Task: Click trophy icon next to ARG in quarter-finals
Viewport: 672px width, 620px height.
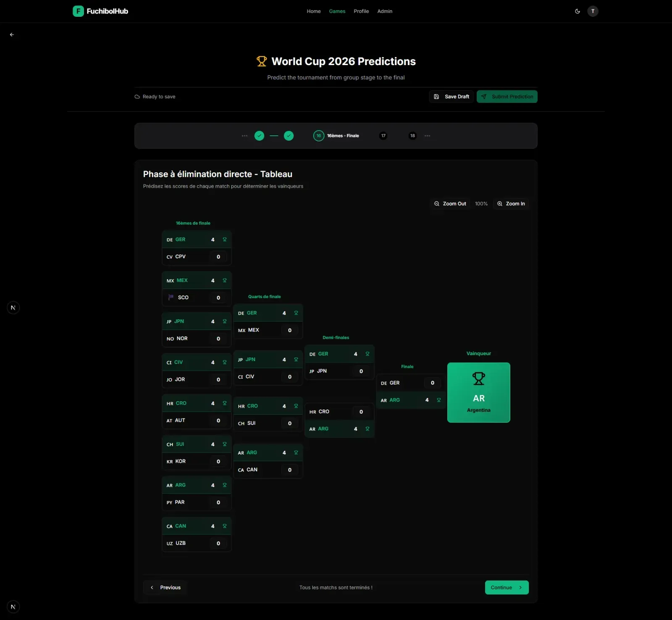Action: coord(296,453)
